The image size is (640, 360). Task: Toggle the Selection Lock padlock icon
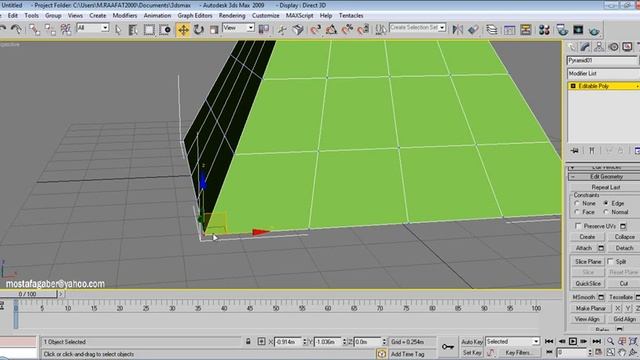pos(248,341)
